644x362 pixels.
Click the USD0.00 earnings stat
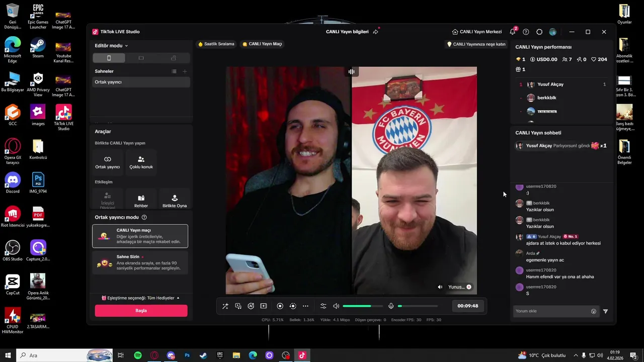click(x=544, y=59)
